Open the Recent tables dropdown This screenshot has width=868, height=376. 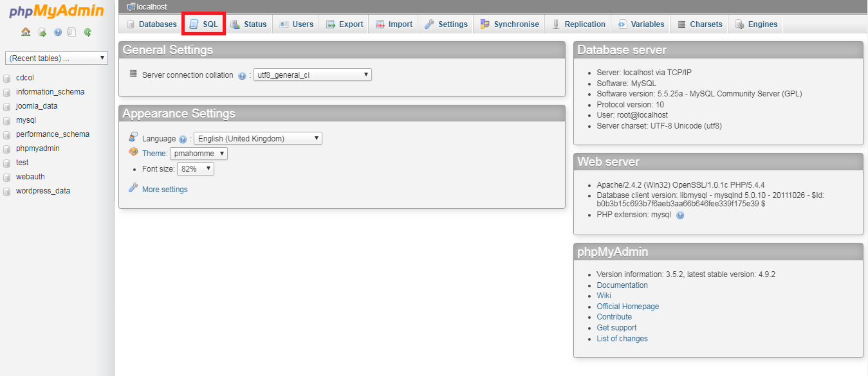tap(57, 58)
